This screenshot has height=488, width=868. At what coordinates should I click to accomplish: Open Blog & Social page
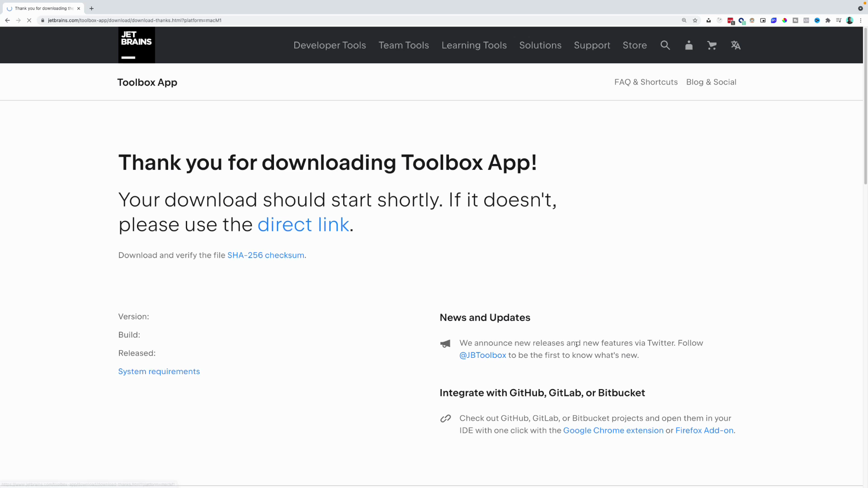pos(711,82)
